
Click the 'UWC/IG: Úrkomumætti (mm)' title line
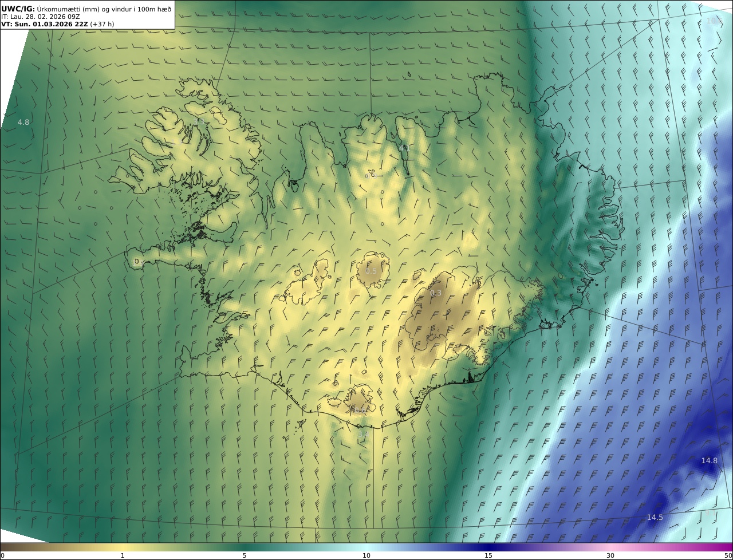[x=86, y=9]
